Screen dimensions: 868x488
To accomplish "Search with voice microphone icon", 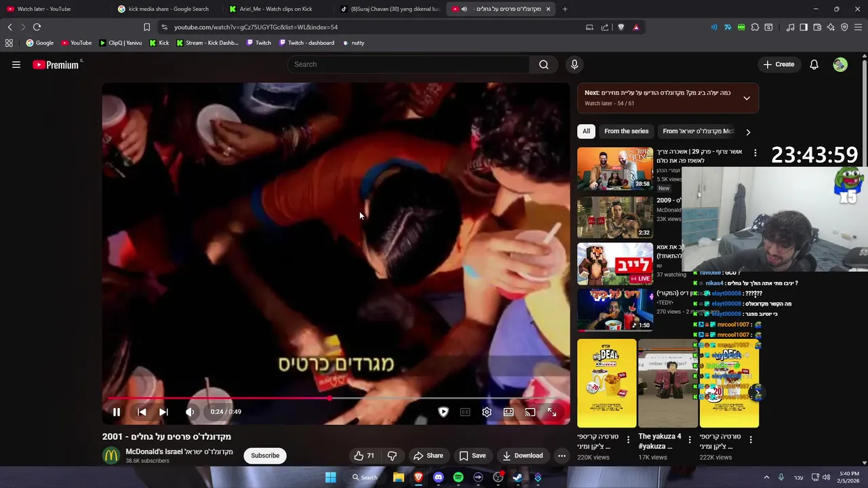I will [574, 64].
